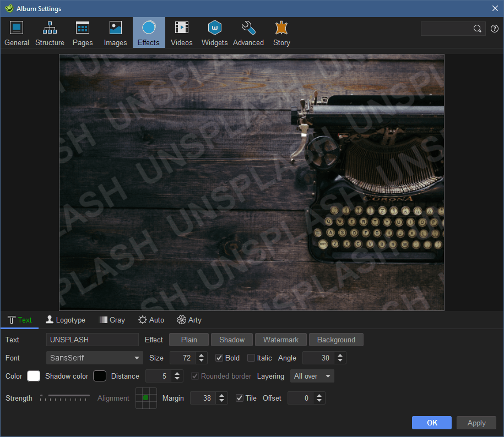This screenshot has height=437, width=504.
Task: Open the Videos settings section
Action: point(181,32)
